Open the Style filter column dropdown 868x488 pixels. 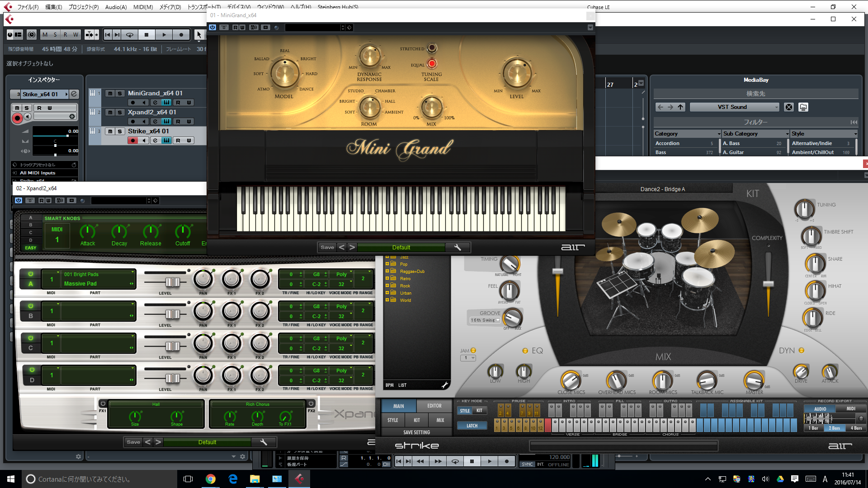click(x=855, y=134)
